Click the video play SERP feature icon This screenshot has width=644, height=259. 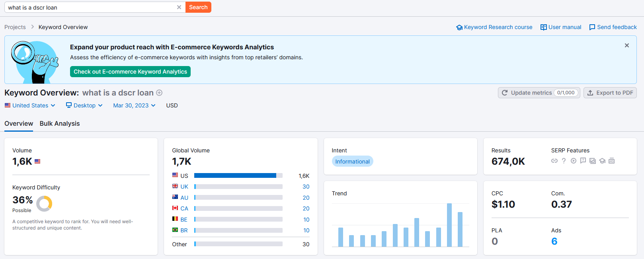point(573,161)
